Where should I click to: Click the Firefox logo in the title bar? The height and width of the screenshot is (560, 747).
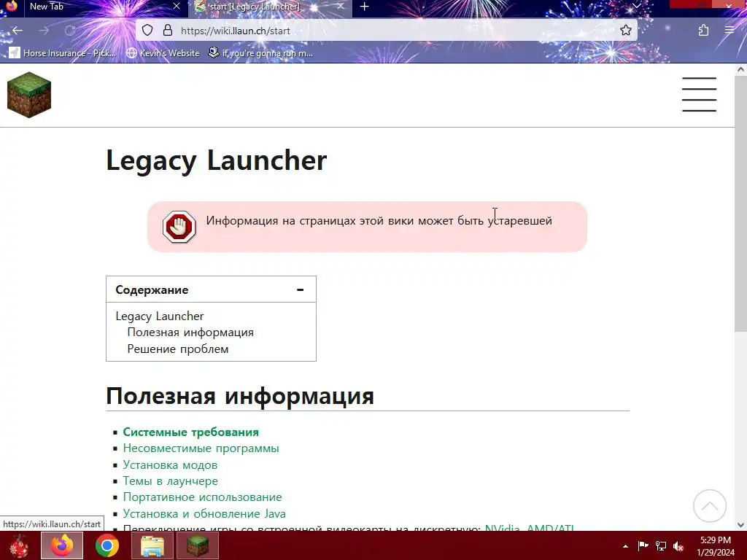pyautogui.click(x=12, y=6)
